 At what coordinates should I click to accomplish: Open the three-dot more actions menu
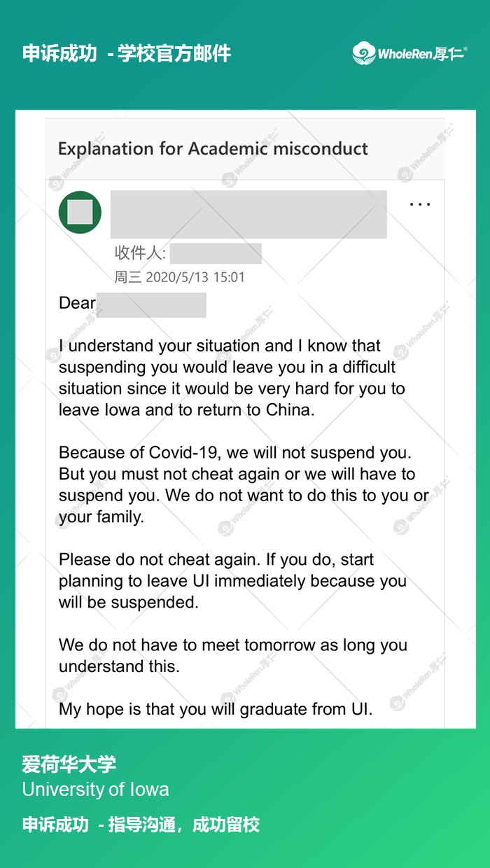[419, 204]
